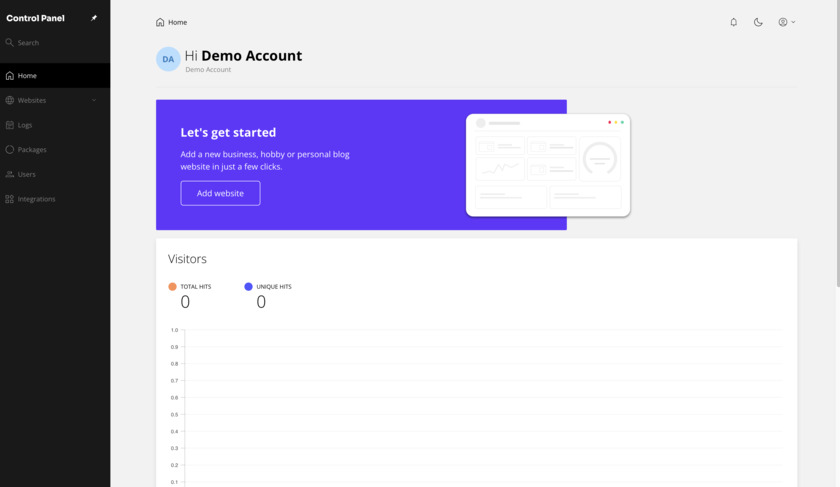This screenshot has height=487, width=840.
Task: Click the Logs icon in sidebar
Action: 10,125
